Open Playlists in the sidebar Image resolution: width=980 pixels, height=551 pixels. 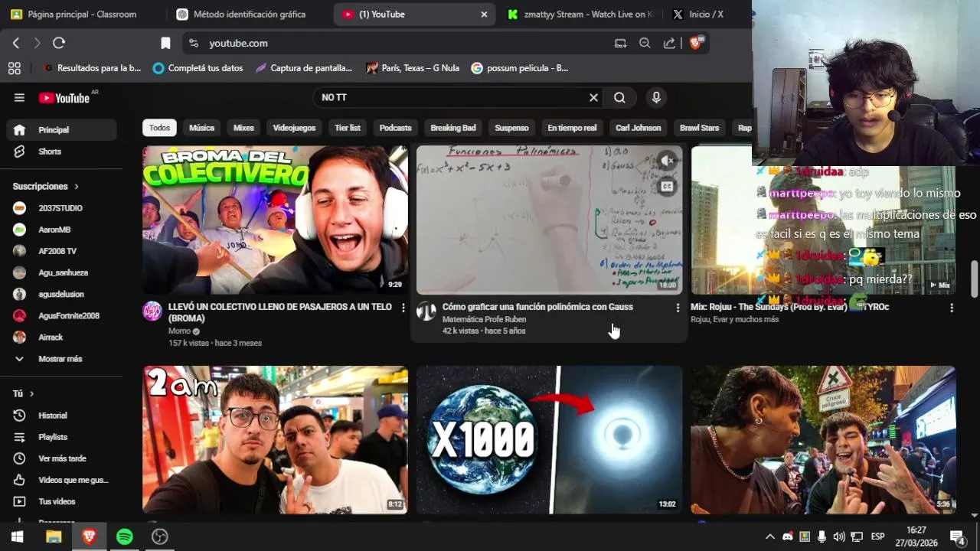(x=61, y=437)
